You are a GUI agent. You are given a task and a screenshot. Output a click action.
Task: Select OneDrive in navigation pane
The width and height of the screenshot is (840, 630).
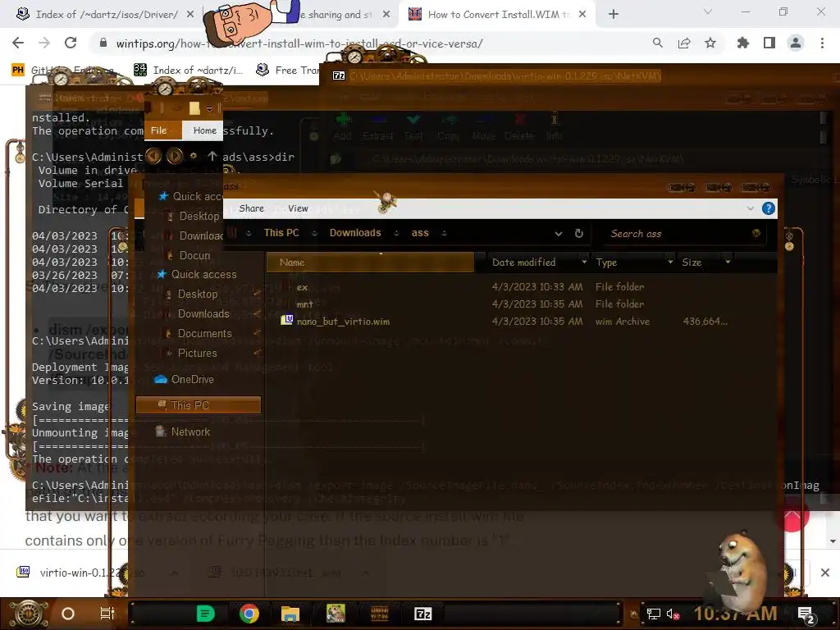185,379
